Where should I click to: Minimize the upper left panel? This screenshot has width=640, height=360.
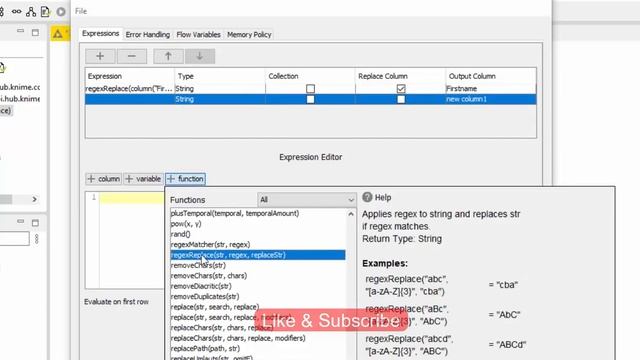point(20,31)
